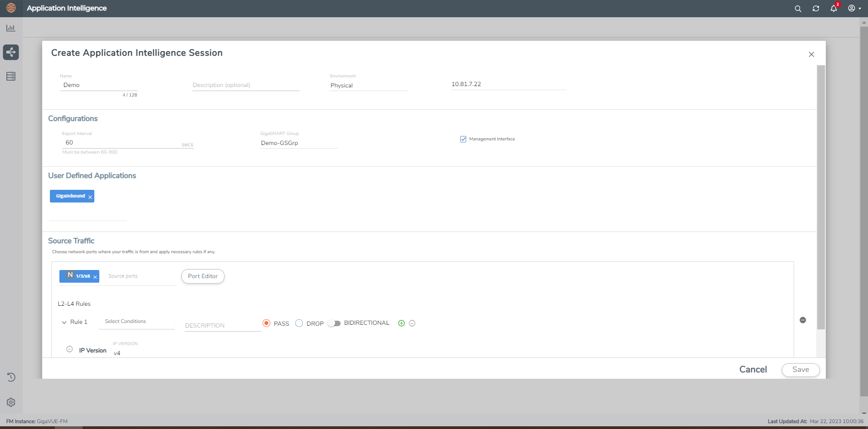
Task: Remove the 1/3/x8 source port tag
Action: coord(95,277)
